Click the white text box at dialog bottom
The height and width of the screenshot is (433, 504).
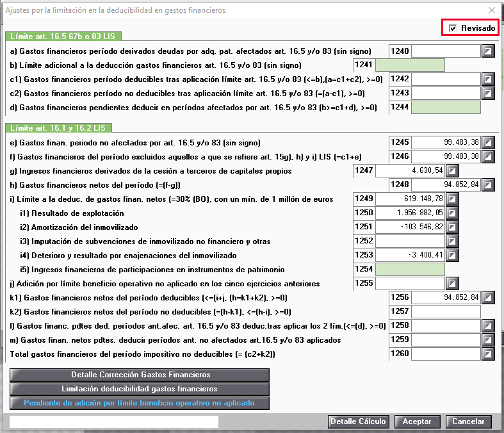[114, 421]
